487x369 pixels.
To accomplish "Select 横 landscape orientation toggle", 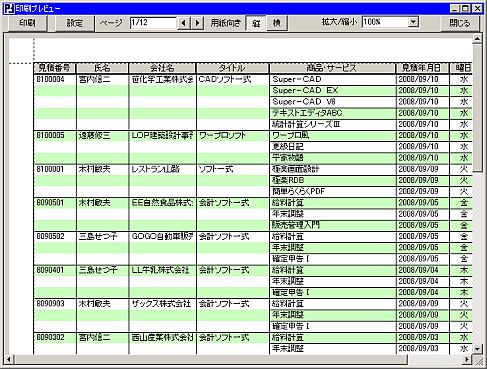I will click(x=277, y=23).
